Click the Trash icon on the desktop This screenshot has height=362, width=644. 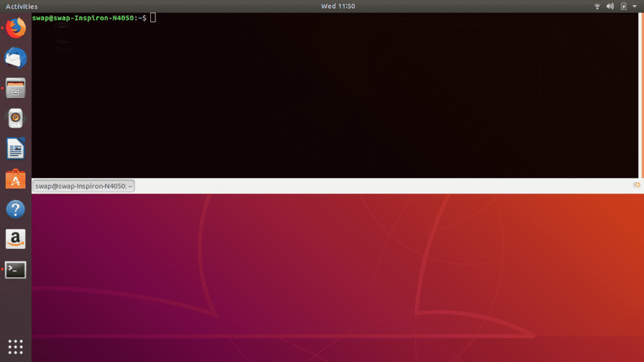[x=61, y=41]
